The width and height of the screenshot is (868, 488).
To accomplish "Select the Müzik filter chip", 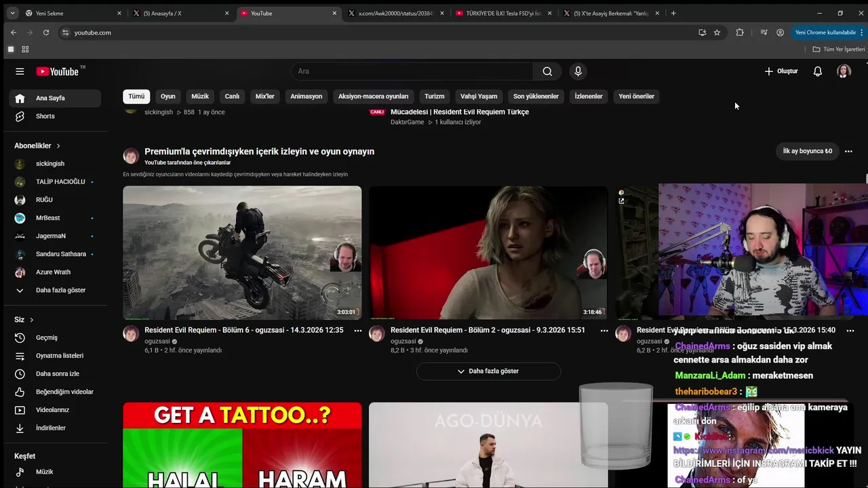I will click(200, 96).
